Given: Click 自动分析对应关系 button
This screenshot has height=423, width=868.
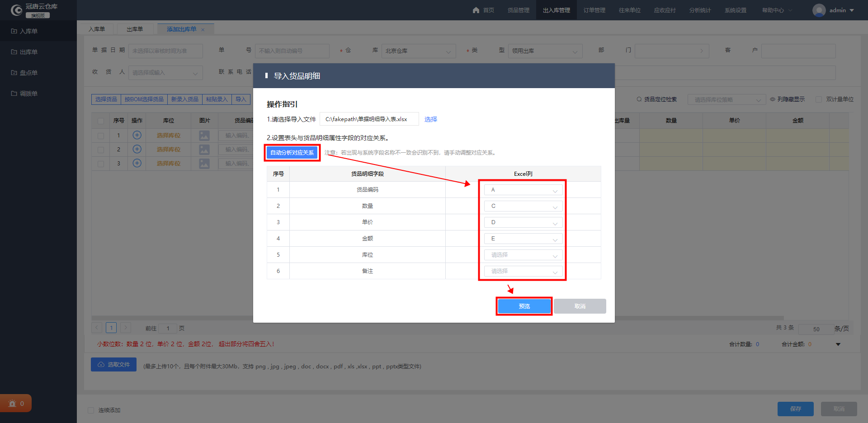Looking at the screenshot, I should pos(292,153).
